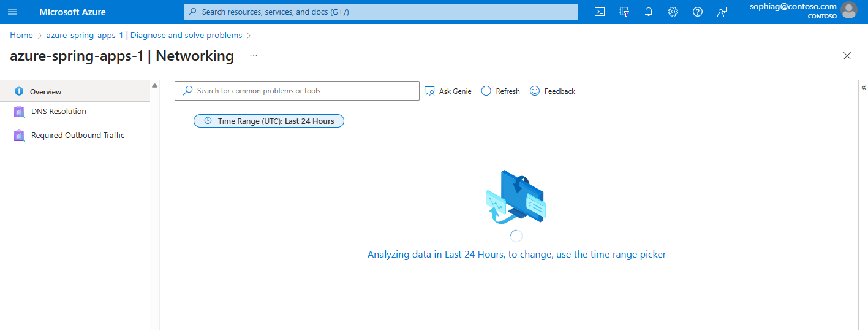Click the Feedback smiley icon
868x330 pixels.
pos(535,91)
